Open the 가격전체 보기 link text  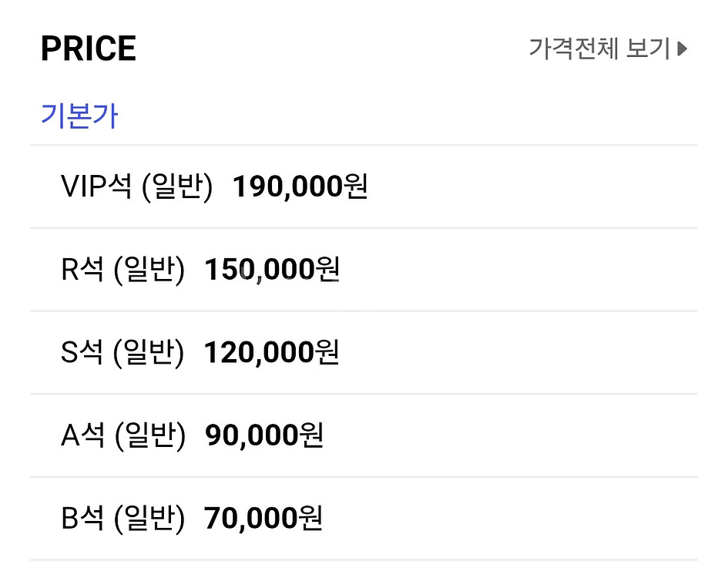pyautogui.click(x=599, y=49)
